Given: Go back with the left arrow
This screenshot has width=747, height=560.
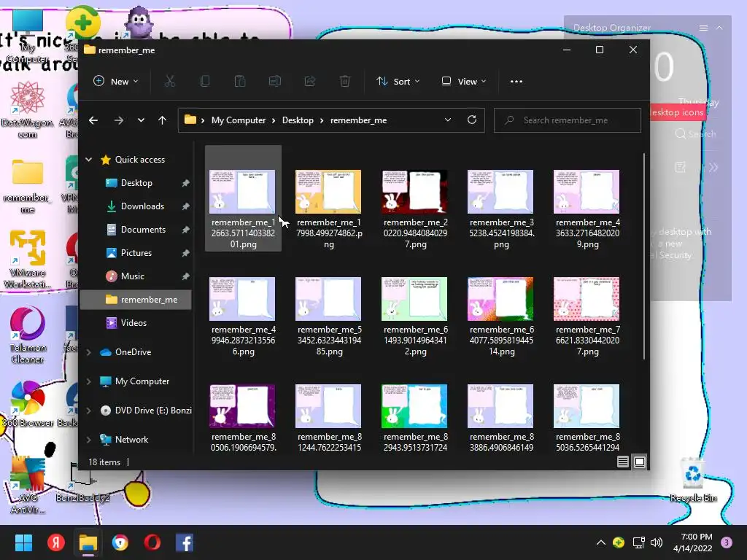Looking at the screenshot, I should tap(93, 120).
